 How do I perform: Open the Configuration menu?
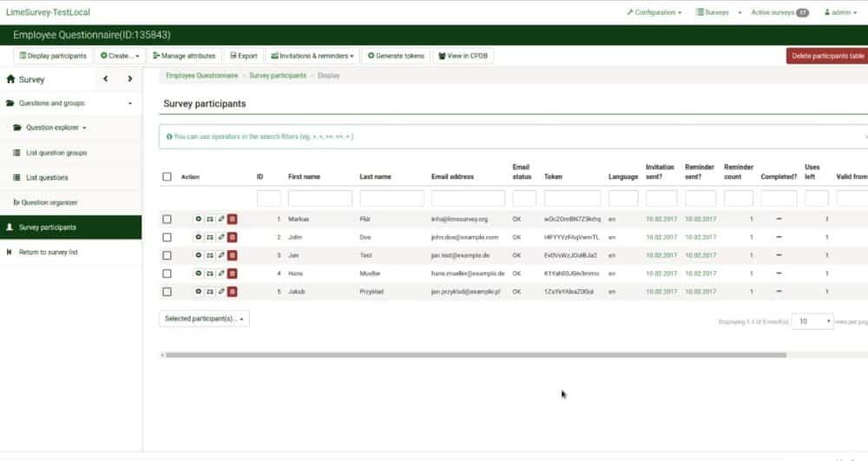click(654, 12)
